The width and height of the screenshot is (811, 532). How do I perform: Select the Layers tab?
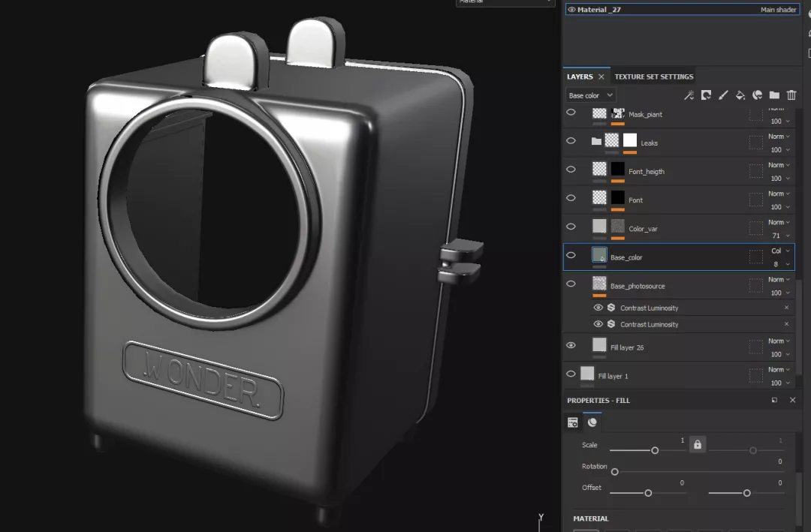coord(580,77)
